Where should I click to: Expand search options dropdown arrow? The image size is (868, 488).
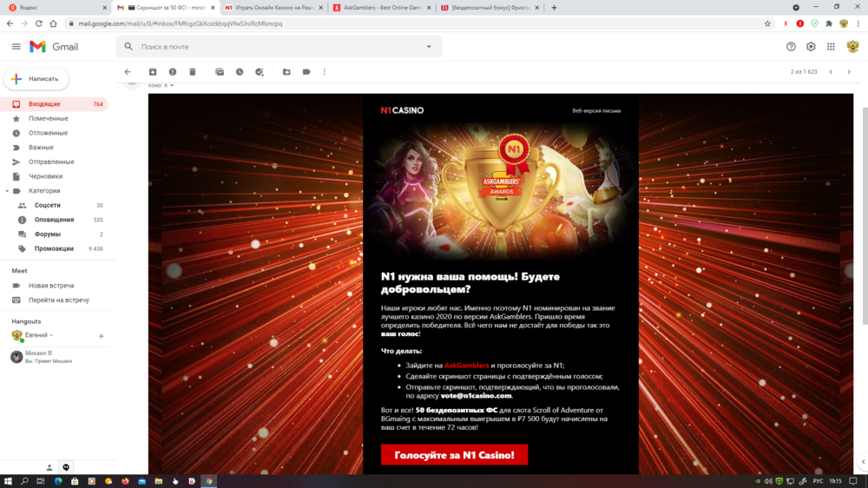429,47
